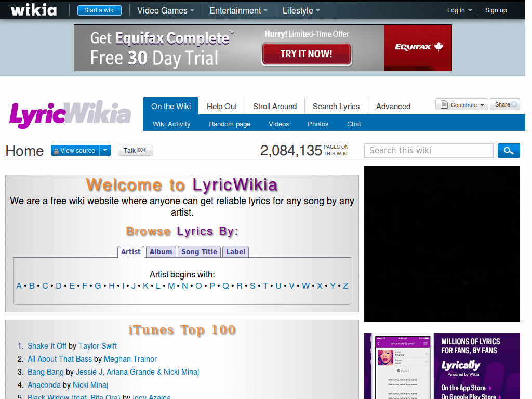Switch to the Song Title browse tab
This screenshot has width=532, height=399.
[x=199, y=252]
